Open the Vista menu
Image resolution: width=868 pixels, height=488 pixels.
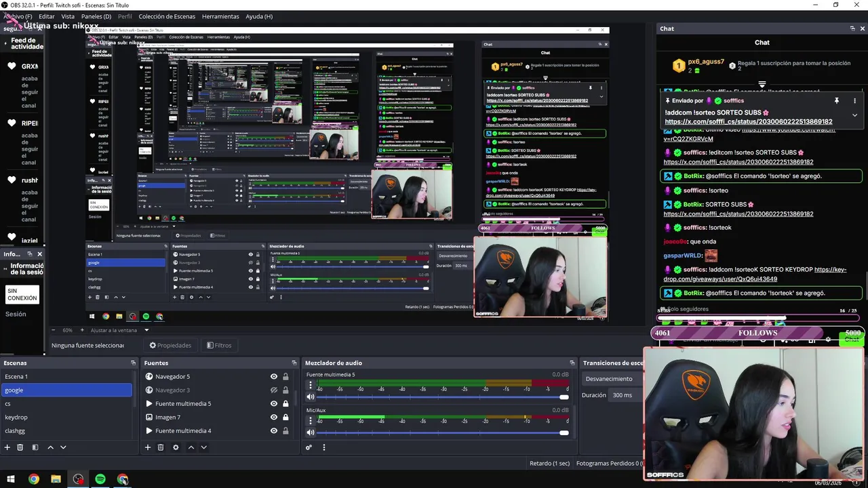pos(68,16)
